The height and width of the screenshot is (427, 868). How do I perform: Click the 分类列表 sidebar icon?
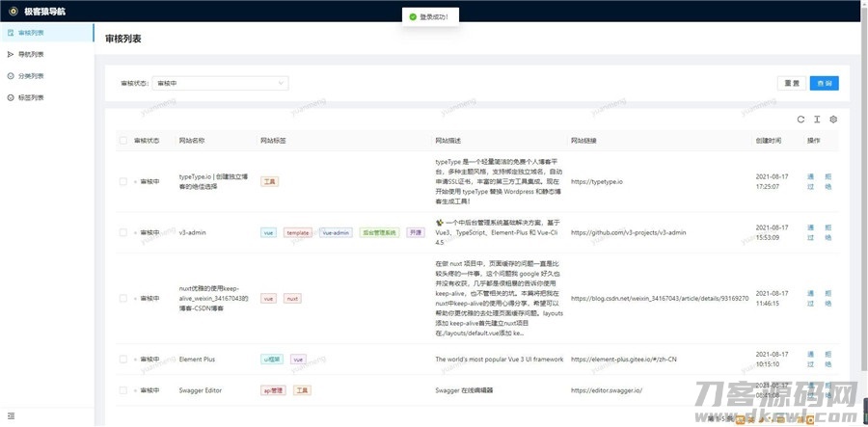click(x=11, y=75)
